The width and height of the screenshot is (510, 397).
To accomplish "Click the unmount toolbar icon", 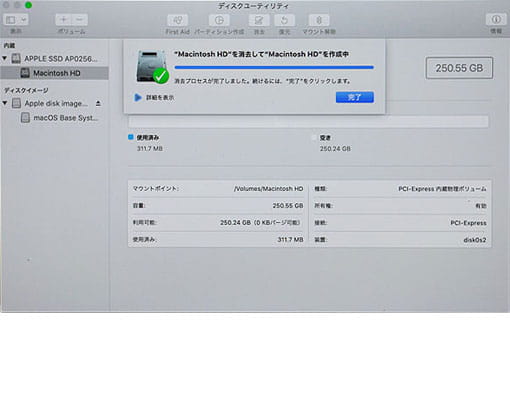I will tap(319, 20).
